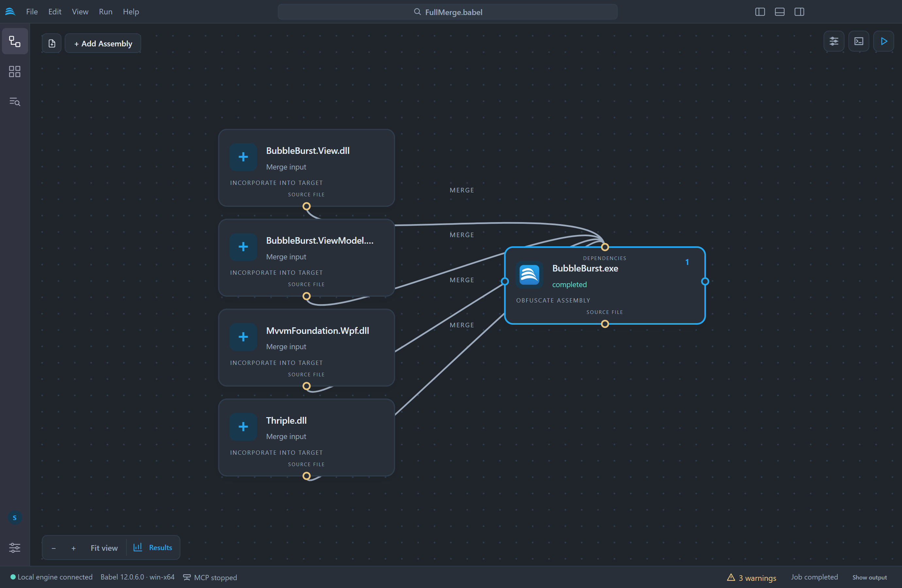Click the Source File port of BubbleBurst.ViewModel
The height and width of the screenshot is (588, 902).
click(307, 296)
